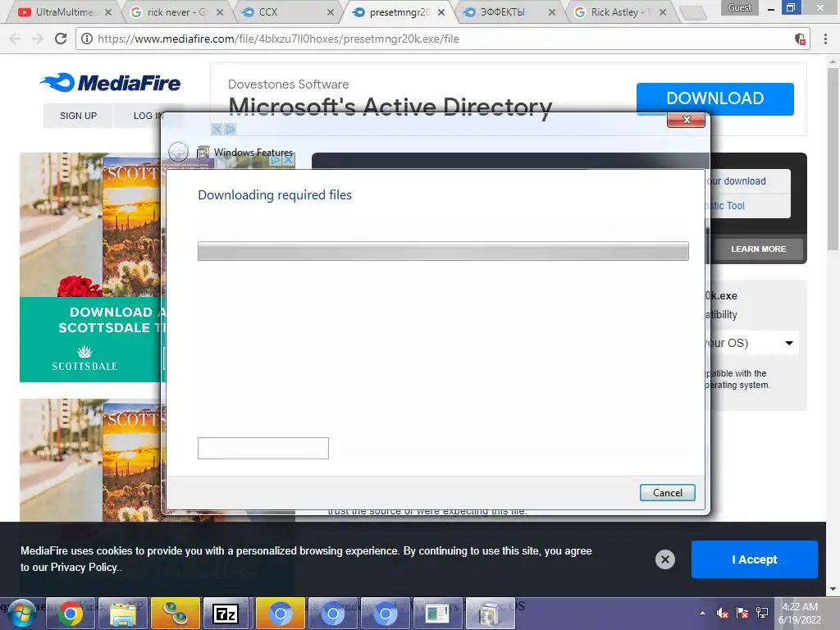Go forward in Chrome
The width and height of the screenshot is (840, 630).
pos(38,39)
